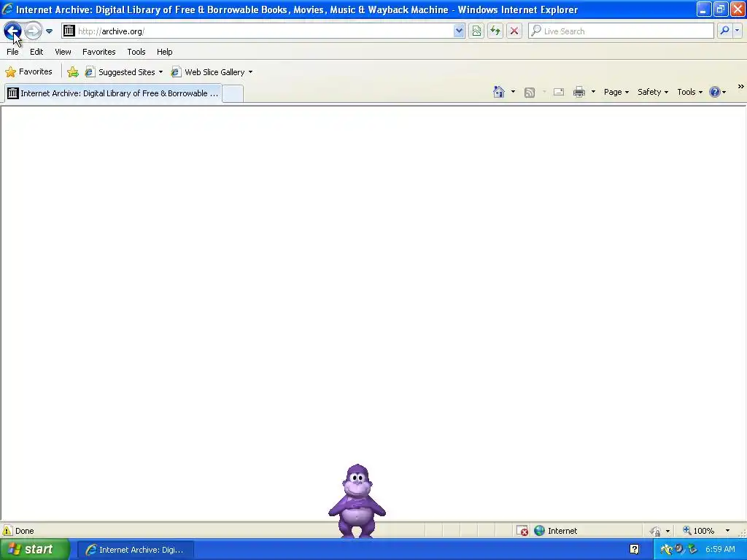Click the first system tray icon
Screen dimensions: 747x560
(666, 550)
